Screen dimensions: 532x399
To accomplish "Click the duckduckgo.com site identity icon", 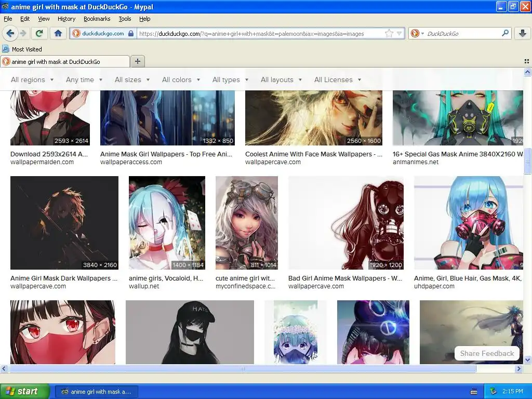I will [x=103, y=33].
